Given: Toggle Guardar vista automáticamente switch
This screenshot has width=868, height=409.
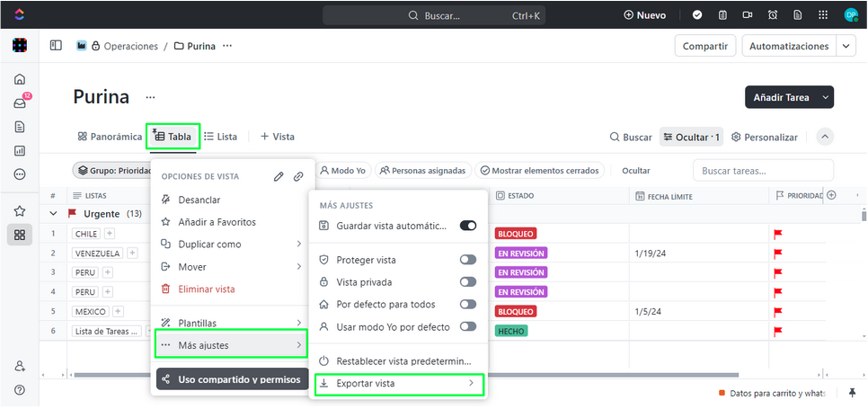Looking at the screenshot, I should 467,226.
